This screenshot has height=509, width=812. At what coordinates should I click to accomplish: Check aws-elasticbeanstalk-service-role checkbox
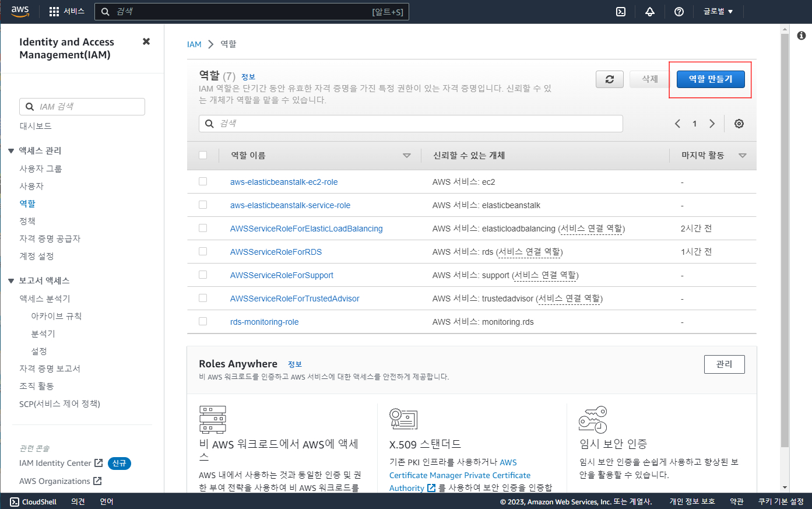[x=203, y=205]
